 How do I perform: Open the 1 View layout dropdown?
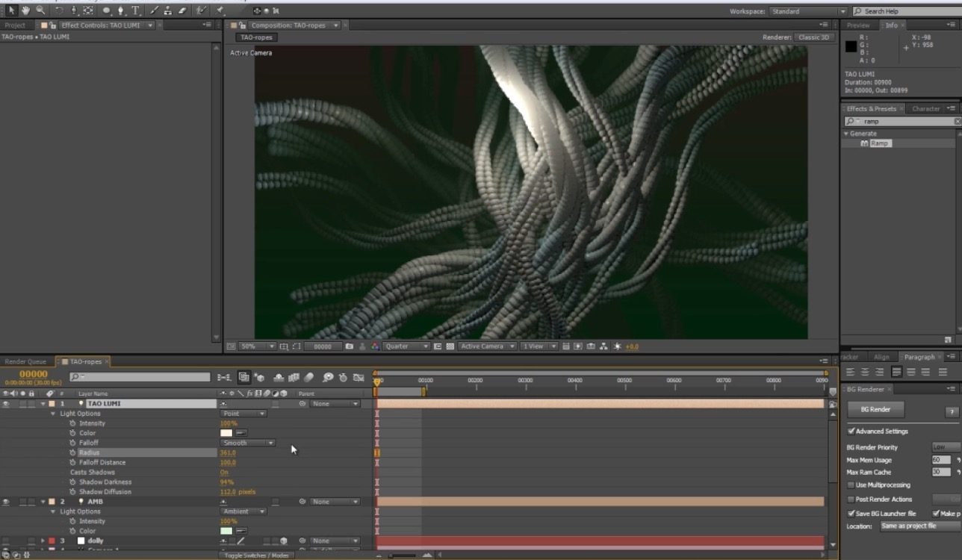point(539,346)
